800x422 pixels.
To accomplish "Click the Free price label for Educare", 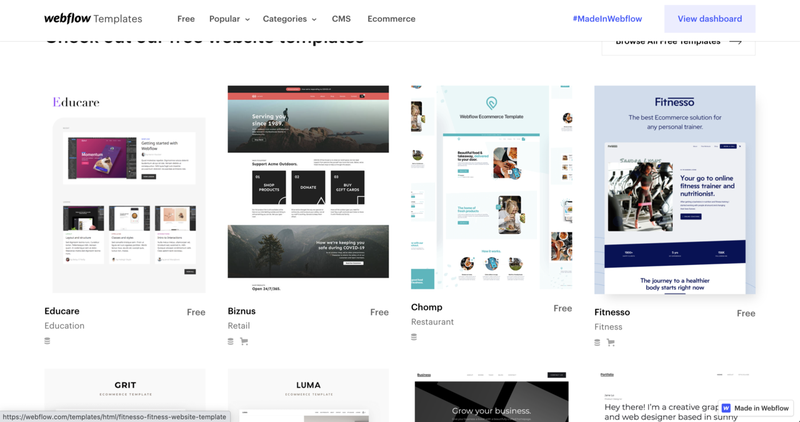I will click(196, 312).
